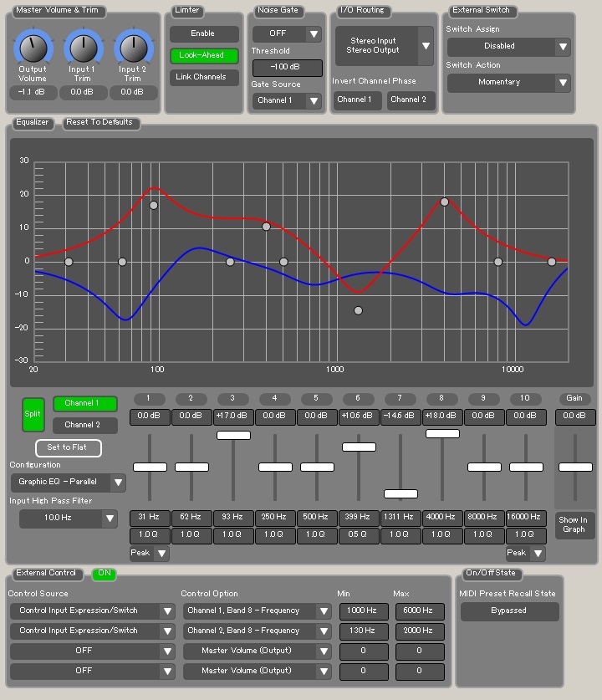Click band 7 gain -14.6 dB field
Image resolution: width=602 pixels, height=700 pixels.
click(x=400, y=416)
